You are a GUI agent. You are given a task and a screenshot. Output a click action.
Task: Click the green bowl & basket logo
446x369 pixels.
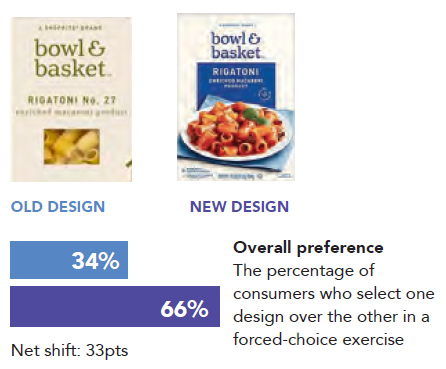click(71, 59)
